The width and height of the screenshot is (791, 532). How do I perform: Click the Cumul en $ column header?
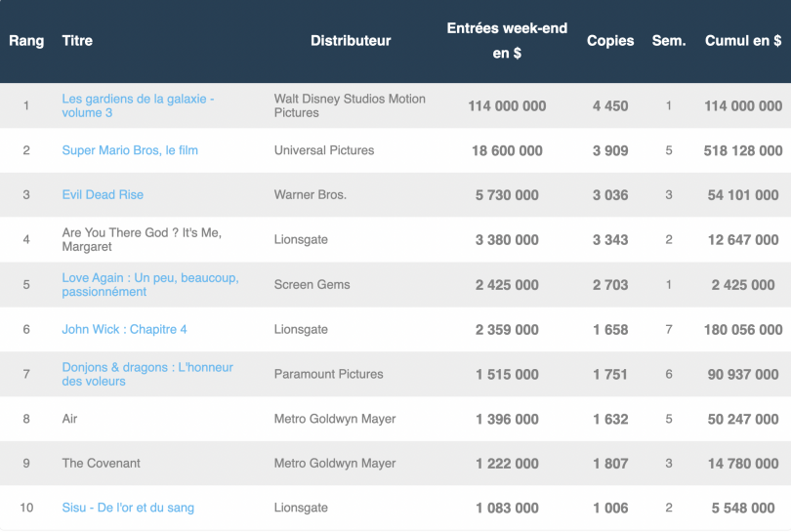743,41
